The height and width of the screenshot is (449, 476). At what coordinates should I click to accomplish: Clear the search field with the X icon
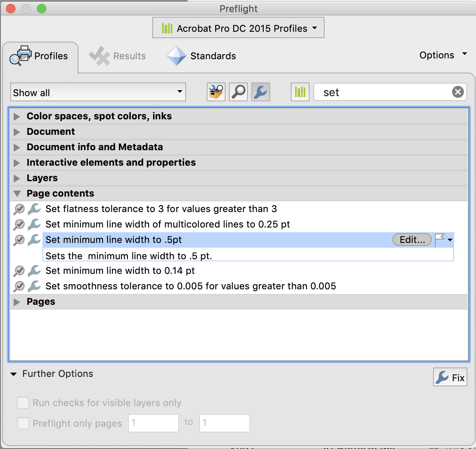(458, 92)
